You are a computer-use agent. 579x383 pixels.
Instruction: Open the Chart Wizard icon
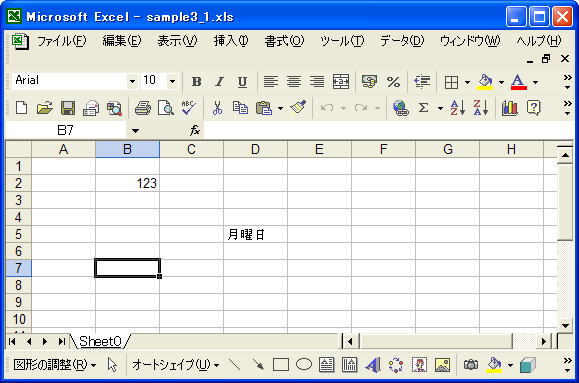pyautogui.click(x=510, y=108)
